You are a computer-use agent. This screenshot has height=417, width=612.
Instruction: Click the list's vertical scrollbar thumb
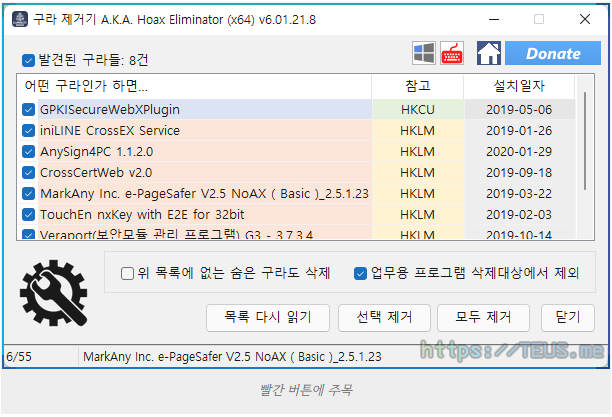pos(585,141)
